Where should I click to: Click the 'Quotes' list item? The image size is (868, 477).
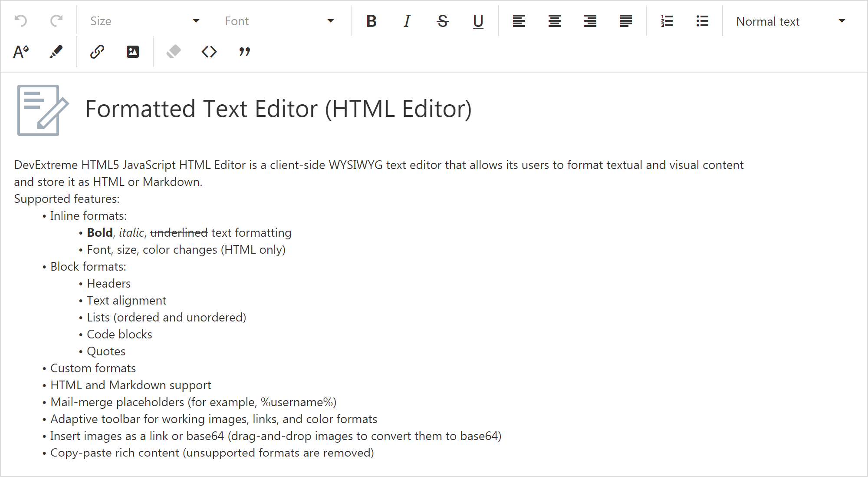pyautogui.click(x=106, y=351)
